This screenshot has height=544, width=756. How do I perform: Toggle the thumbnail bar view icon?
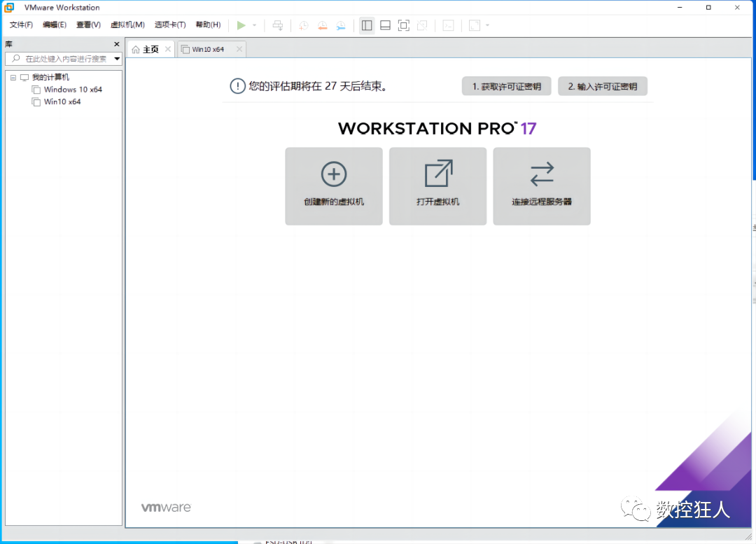tap(385, 26)
